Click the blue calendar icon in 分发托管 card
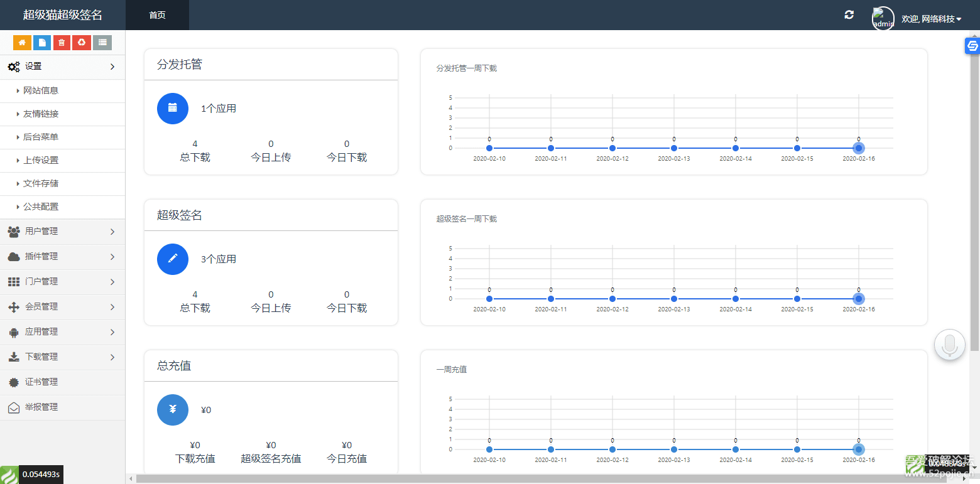 pos(173,108)
